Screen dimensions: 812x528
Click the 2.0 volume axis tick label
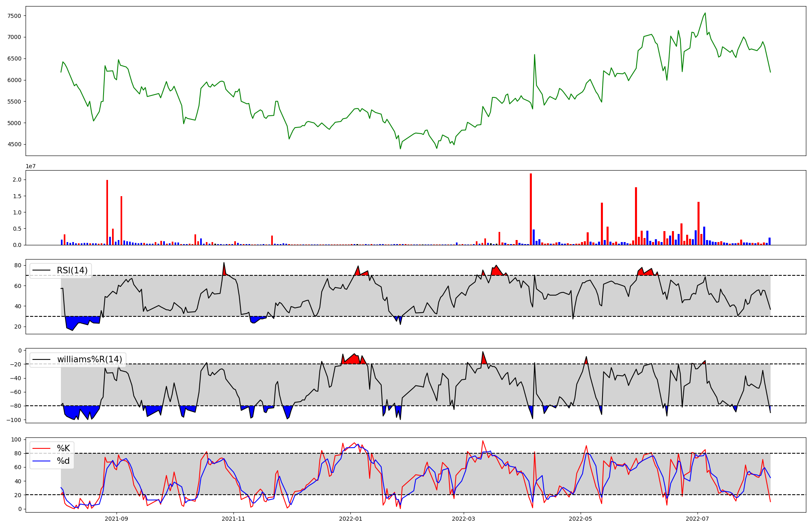point(17,180)
